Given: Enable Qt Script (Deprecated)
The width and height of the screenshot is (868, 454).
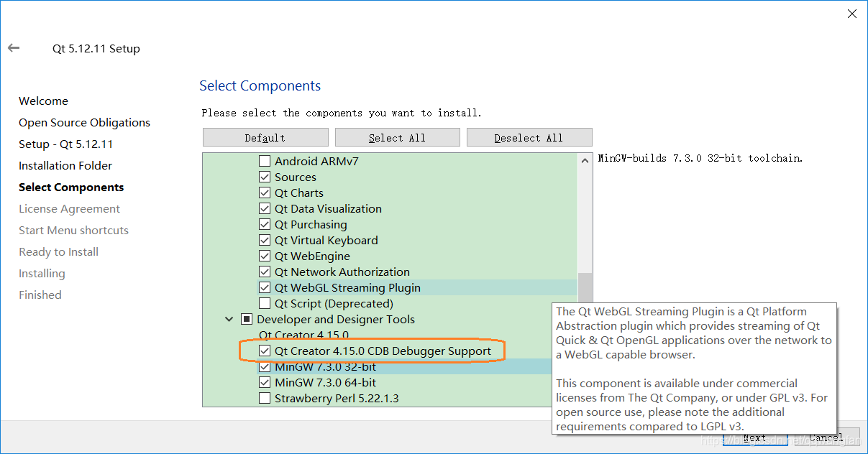Looking at the screenshot, I should [264, 302].
